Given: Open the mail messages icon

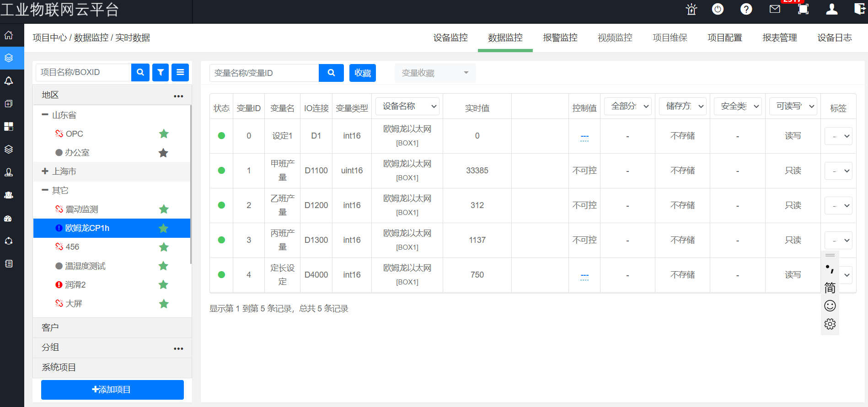Looking at the screenshot, I should 775,9.
